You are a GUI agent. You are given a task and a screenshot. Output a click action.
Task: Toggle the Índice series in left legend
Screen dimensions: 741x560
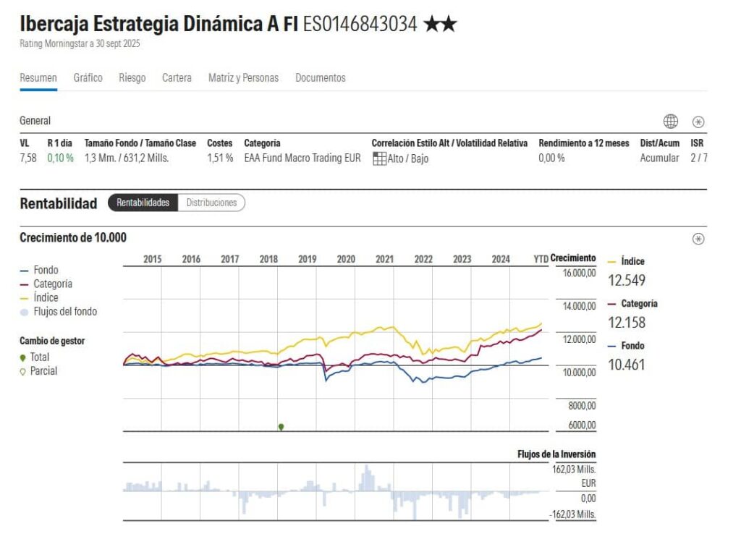[x=39, y=297]
